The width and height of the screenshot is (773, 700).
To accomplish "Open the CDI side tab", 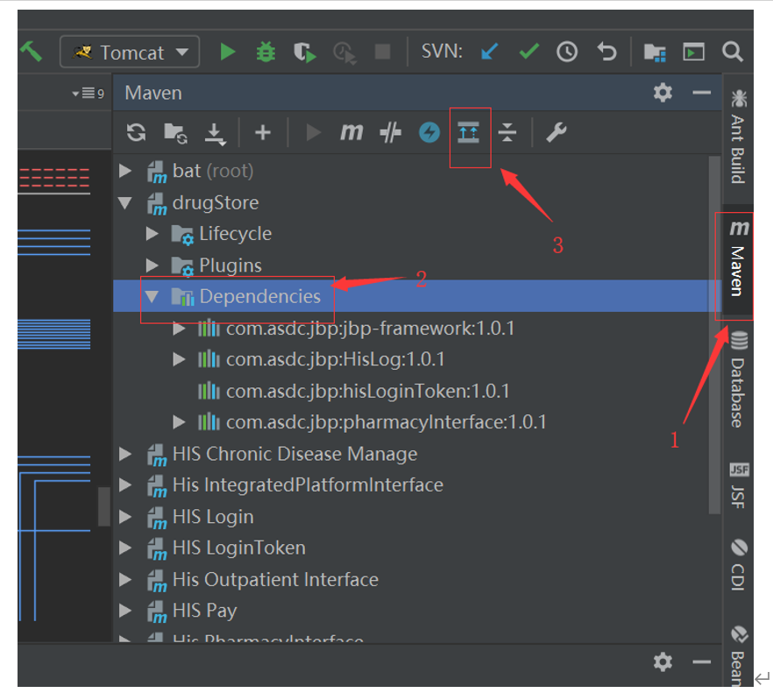I will tap(738, 565).
